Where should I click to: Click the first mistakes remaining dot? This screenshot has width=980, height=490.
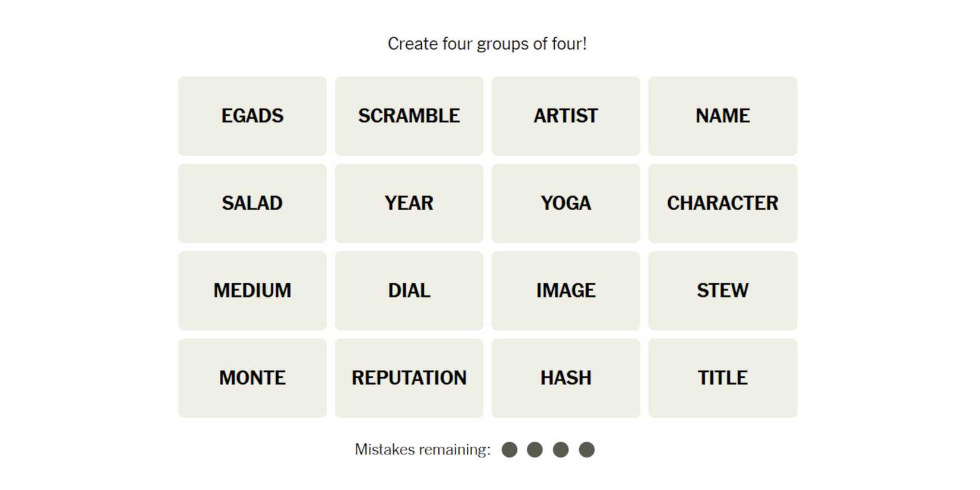coord(509,450)
